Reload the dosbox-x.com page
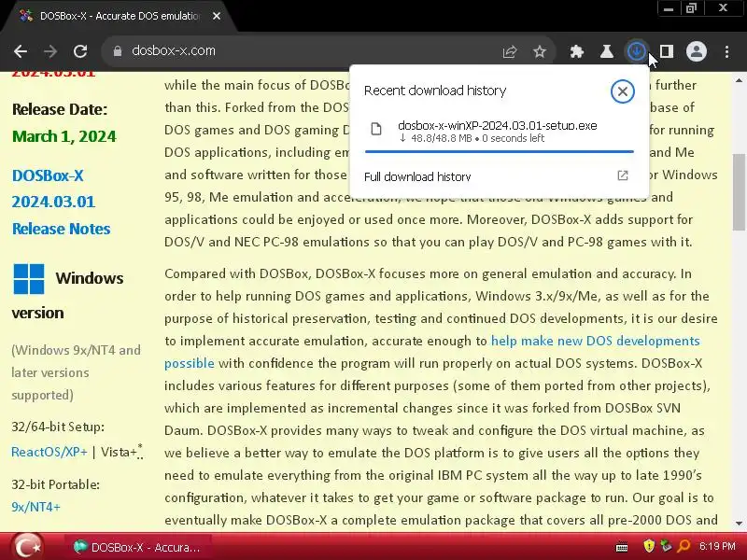This screenshot has height=560, width=747. [x=80, y=51]
